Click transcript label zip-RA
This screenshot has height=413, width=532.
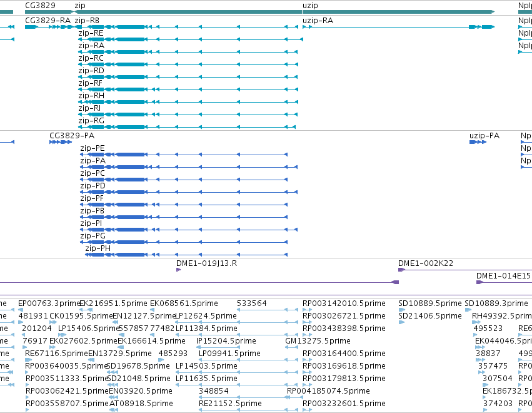pyautogui.click(x=91, y=46)
